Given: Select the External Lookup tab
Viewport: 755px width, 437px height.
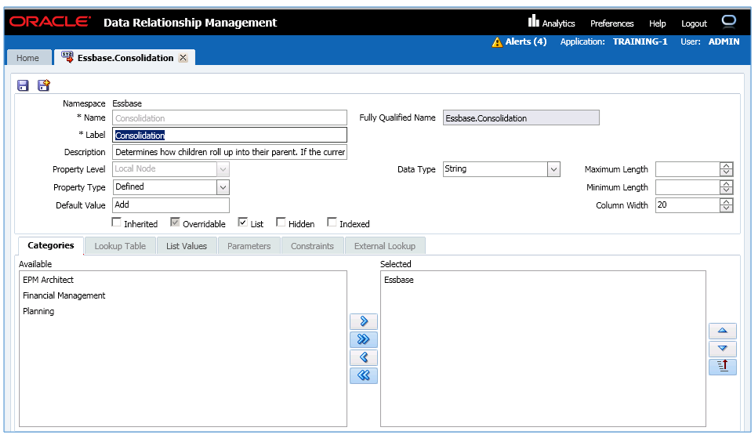Looking at the screenshot, I should 385,246.
